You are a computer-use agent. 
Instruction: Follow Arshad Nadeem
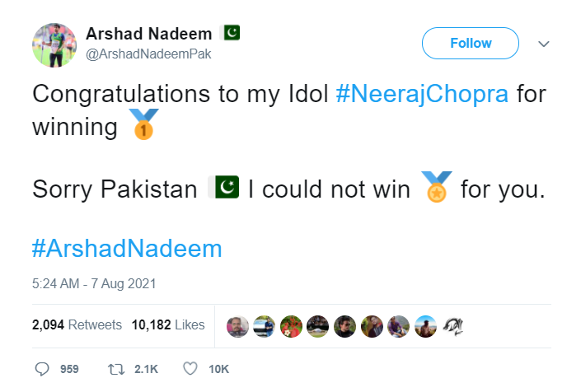tap(471, 44)
